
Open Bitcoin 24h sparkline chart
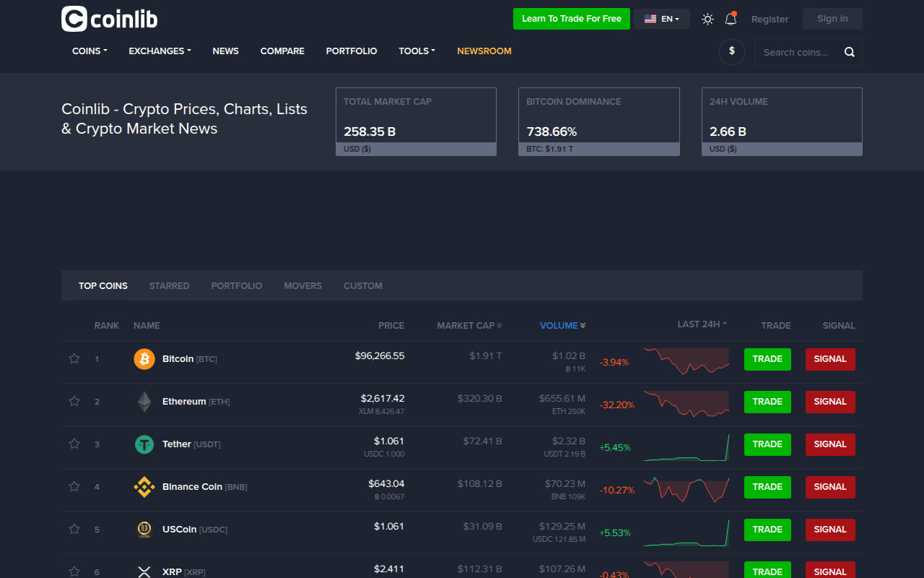(687, 361)
